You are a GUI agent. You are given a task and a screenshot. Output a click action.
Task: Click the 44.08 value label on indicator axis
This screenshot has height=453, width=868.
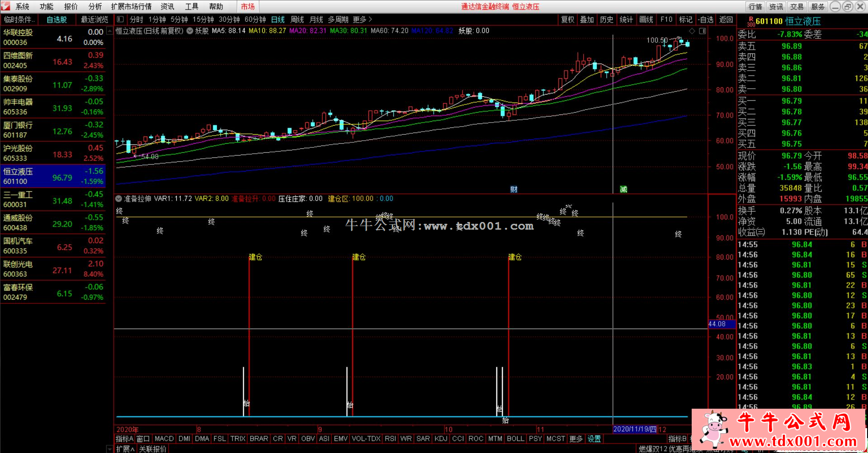point(722,324)
